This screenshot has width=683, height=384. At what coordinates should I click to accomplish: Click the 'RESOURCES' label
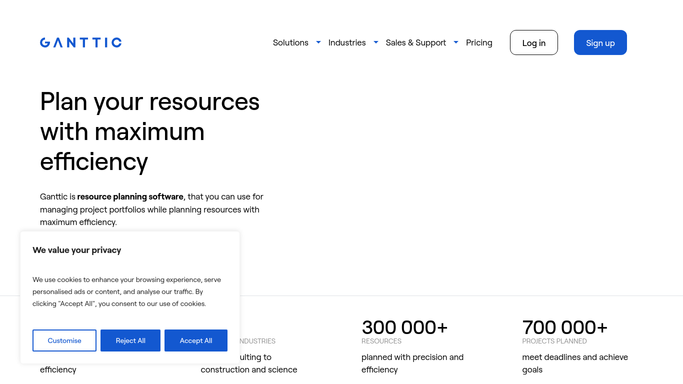coord(381,341)
